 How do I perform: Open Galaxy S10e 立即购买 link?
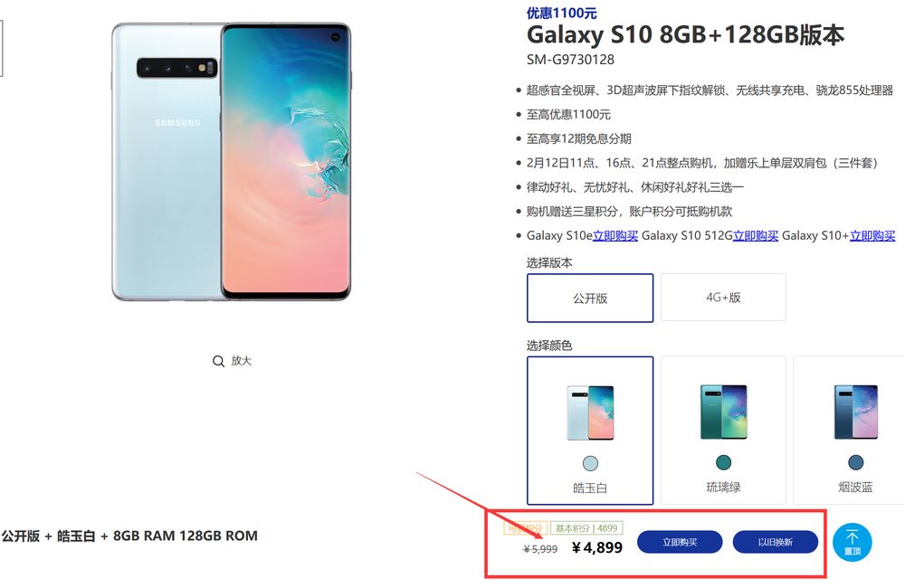point(615,235)
